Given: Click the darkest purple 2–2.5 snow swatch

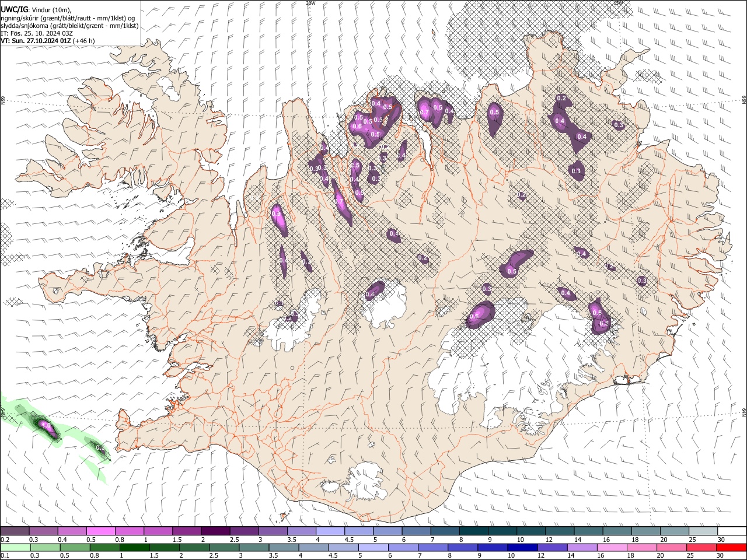Looking at the screenshot, I should click(215, 531).
